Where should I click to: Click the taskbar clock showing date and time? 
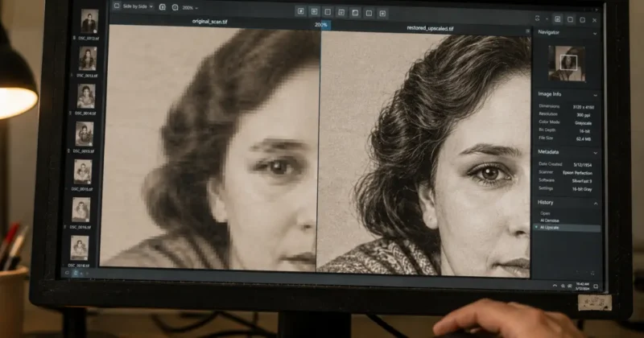[x=582, y=286]
